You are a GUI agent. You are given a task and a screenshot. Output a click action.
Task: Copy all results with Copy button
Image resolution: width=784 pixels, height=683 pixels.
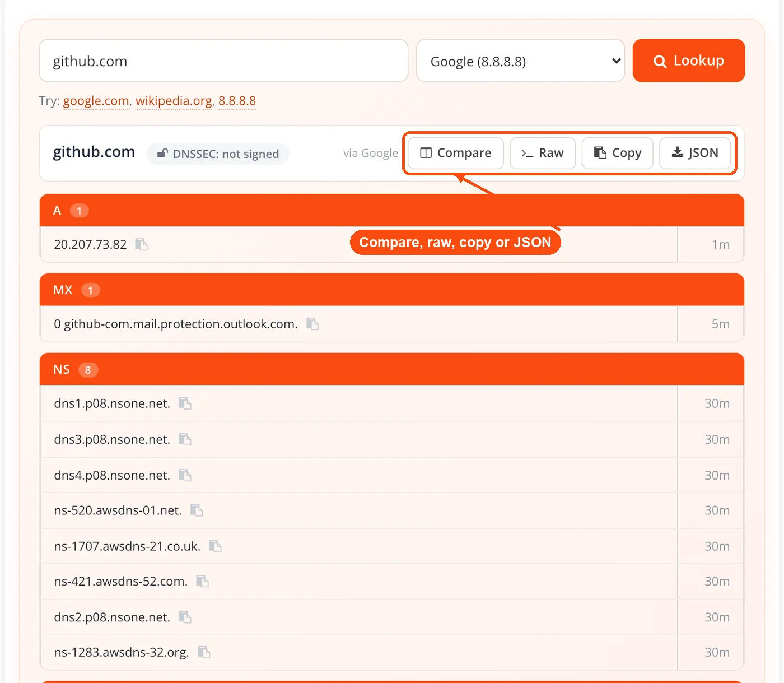pyautogui.click(x=618, y=153)
